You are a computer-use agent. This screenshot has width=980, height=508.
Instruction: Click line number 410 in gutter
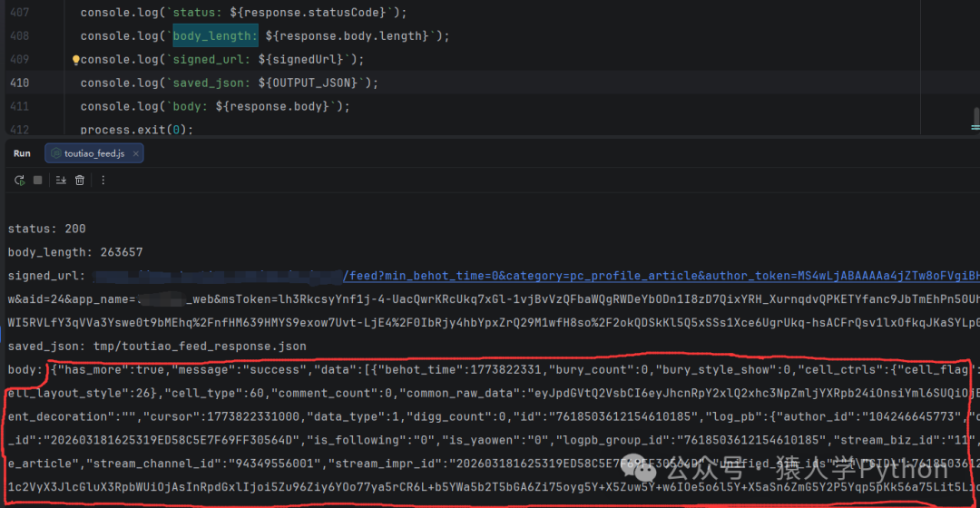pyautogui.click(x=19, y=83)
